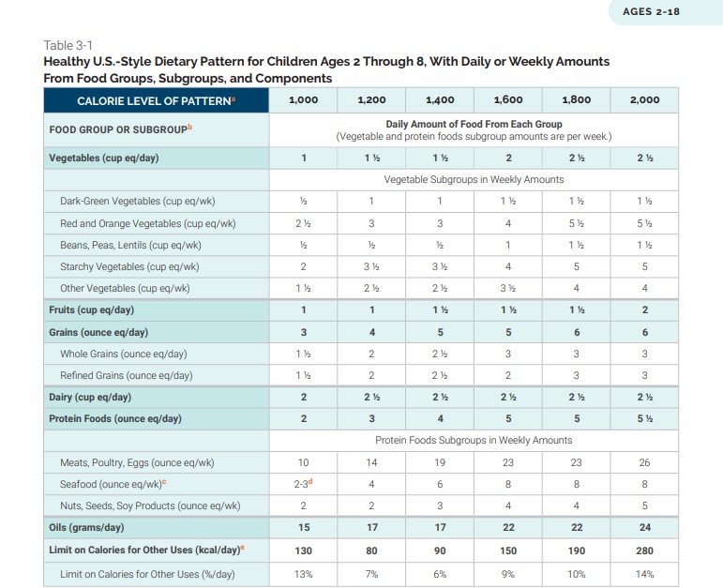The image size is (723, 588).
Task: Click the Protein Foods Subgroups in Weekly Amounts heading
Action: click(474, 440)
